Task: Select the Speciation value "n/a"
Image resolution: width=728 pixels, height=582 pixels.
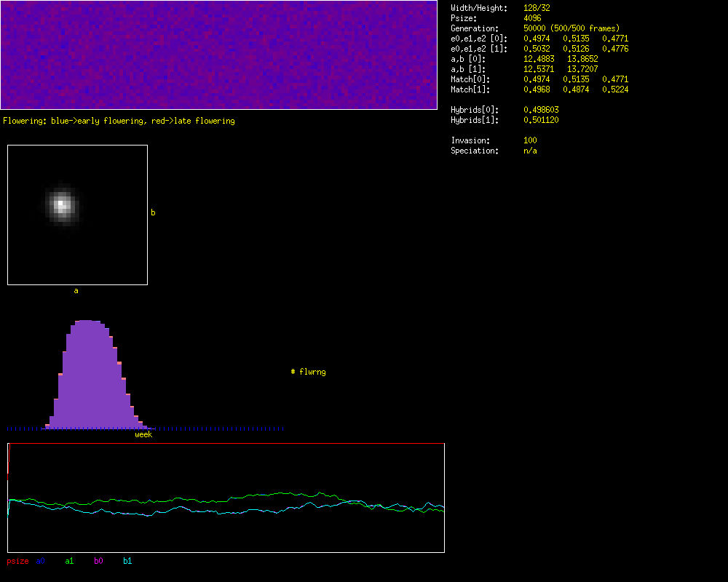Action: click(x=530, y=151)
